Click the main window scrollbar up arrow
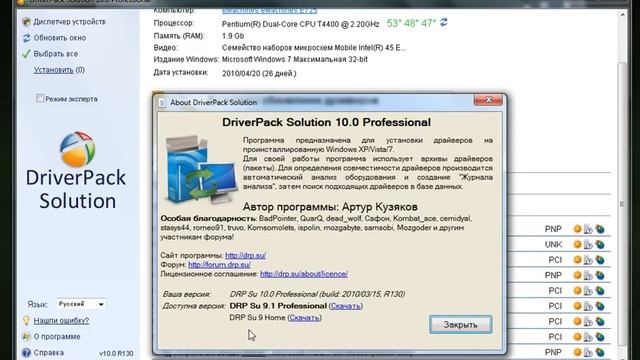Screen dimensions: 640x360 coord(622,15)
